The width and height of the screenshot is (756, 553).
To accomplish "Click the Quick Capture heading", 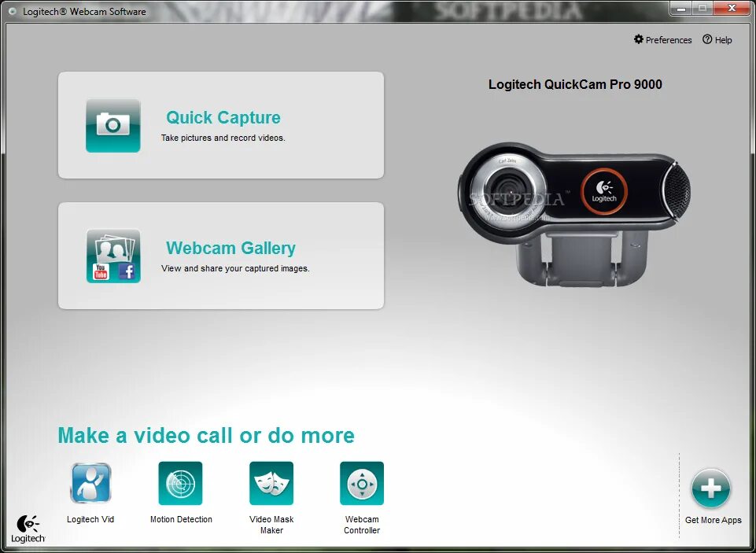I will pos(223,118).
